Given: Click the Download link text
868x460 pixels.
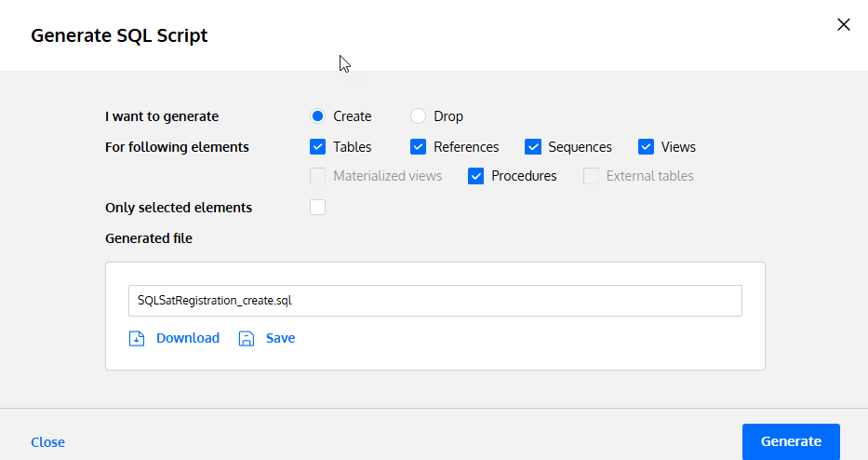Looking at the screenshot, I should click(188, 338).
